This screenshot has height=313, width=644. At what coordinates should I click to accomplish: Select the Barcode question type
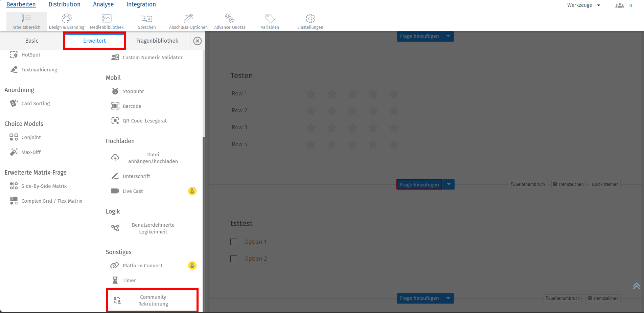[x=132, y=106]
